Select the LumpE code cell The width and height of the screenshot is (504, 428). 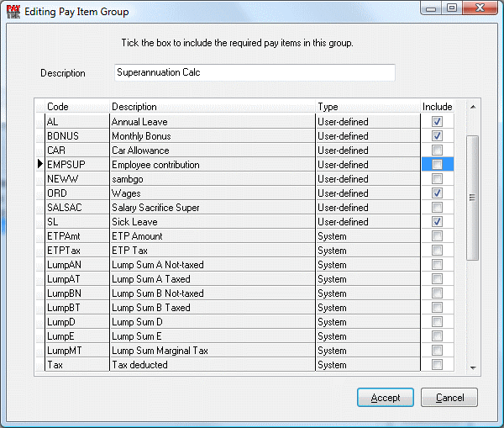pyautogui.click(x=77, y=336)
